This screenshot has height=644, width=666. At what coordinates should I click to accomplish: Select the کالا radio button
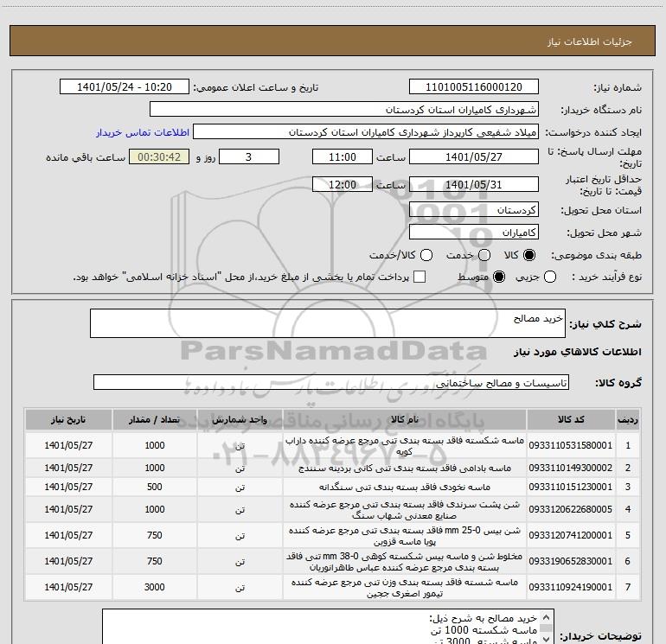529,255
